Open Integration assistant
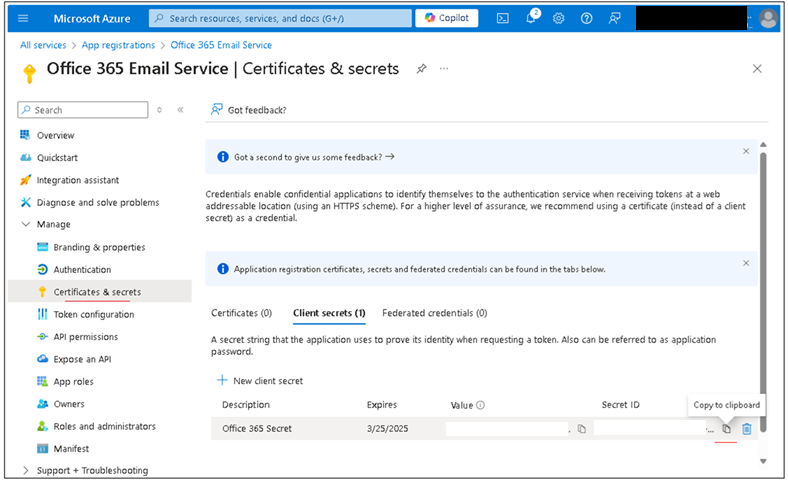 (x=77, y=180)
